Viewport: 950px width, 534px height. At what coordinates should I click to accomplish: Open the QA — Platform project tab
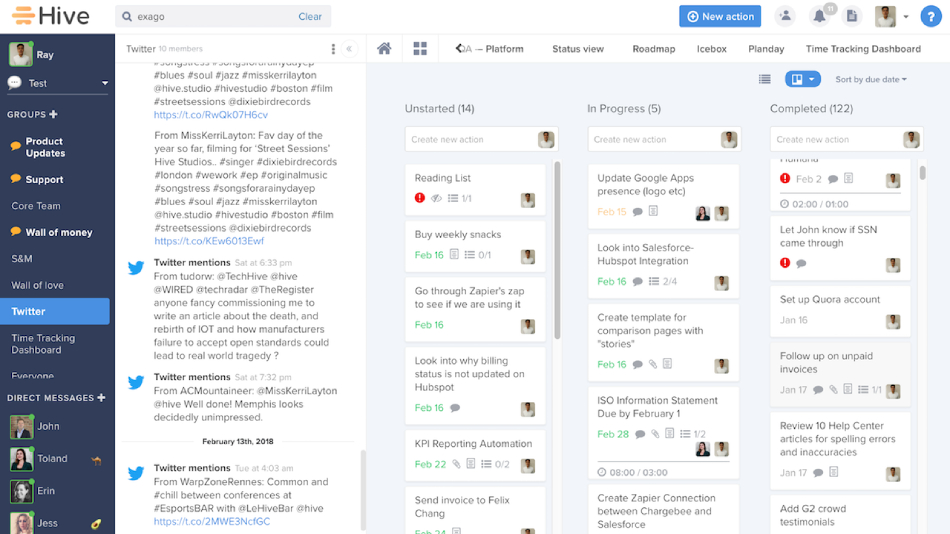coord(494,49)
